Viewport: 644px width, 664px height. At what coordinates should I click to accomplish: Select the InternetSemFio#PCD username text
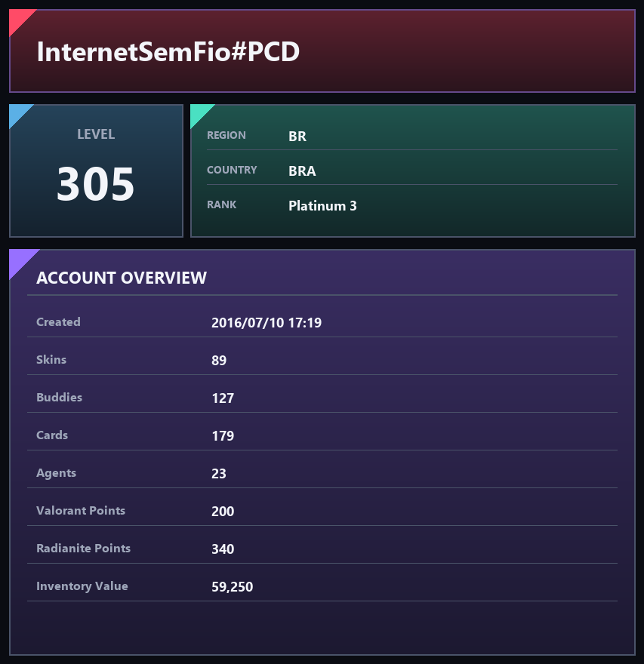(x=168, y=51)
